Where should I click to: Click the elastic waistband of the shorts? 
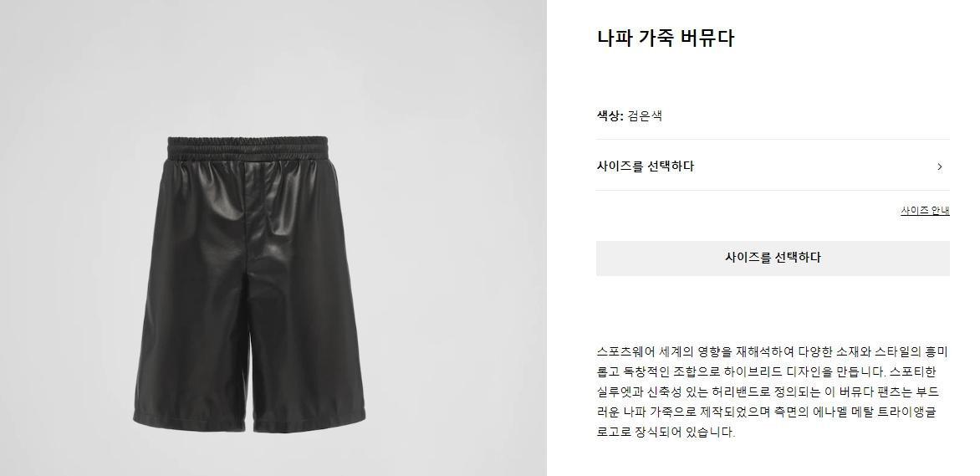[248, 149]
